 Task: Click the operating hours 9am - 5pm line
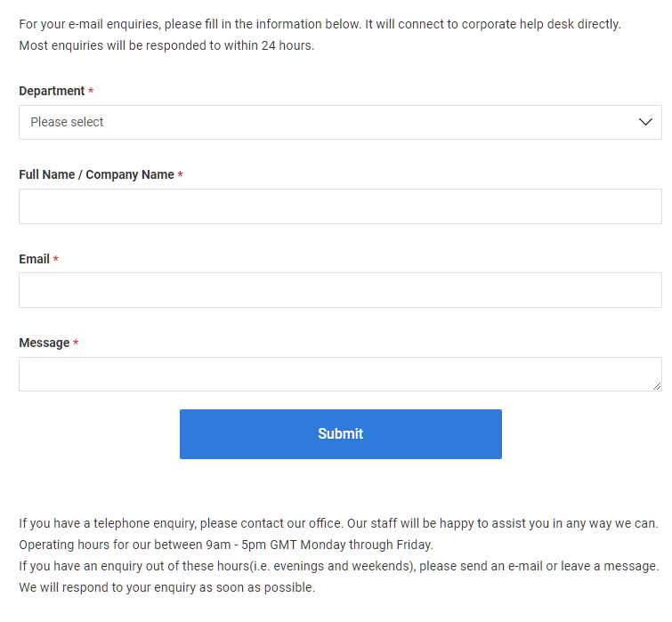click(226, 545)
